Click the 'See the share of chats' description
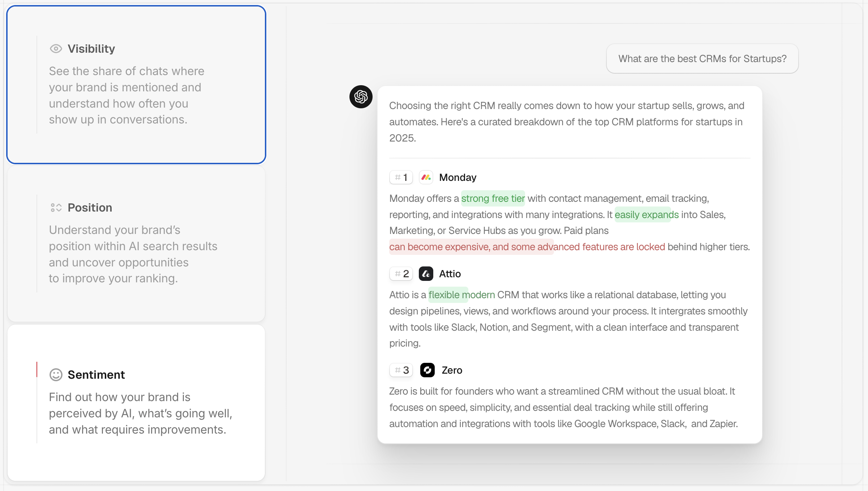This screenshot has height=491, width=868. coord(127,95)
